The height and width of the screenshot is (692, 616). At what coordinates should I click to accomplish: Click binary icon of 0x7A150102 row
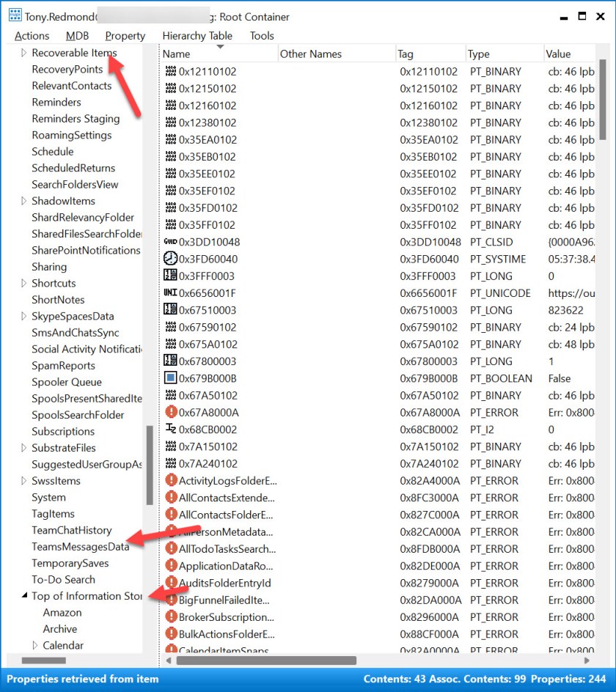[x=170, y=446]
